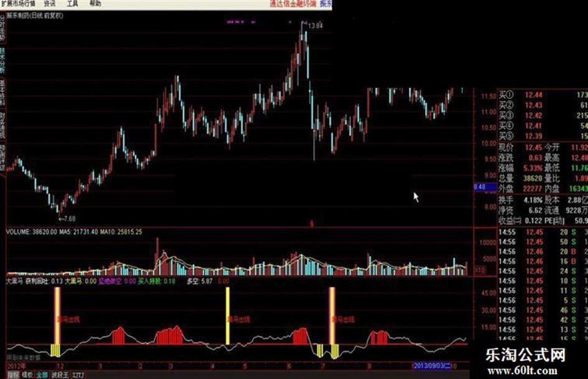Click the 获利回吐: 0.13 indicator label
588x379 pixels.
tap(44, 281)
